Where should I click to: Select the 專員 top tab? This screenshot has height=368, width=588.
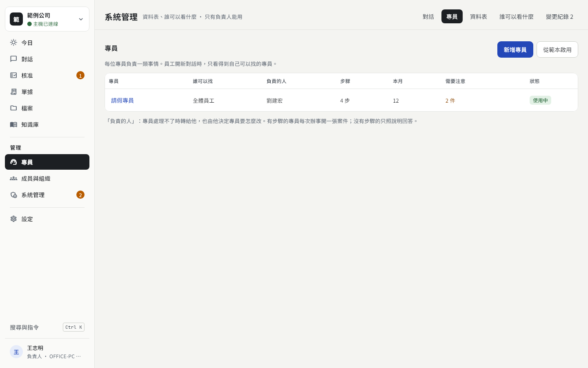452,16
